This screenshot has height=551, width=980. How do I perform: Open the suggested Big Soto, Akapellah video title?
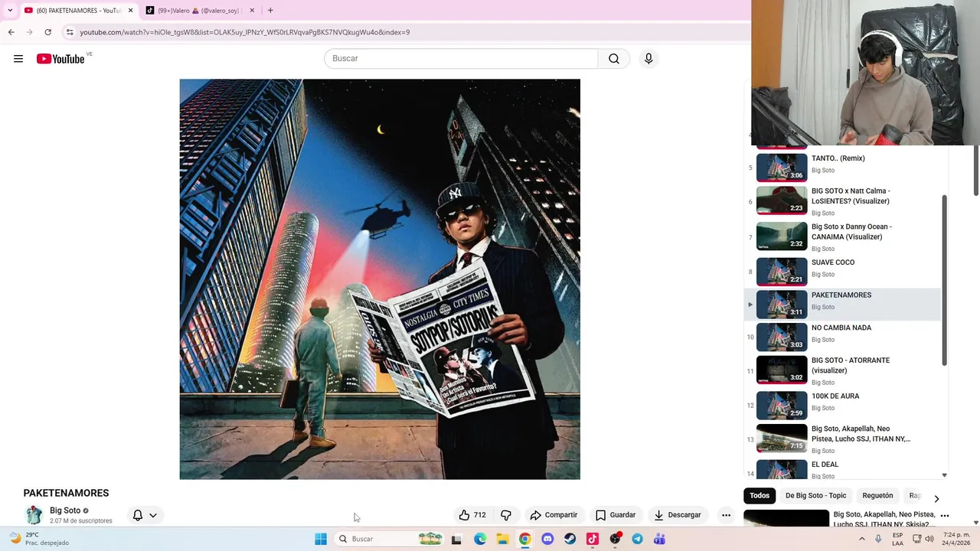[x=884, y=519]
